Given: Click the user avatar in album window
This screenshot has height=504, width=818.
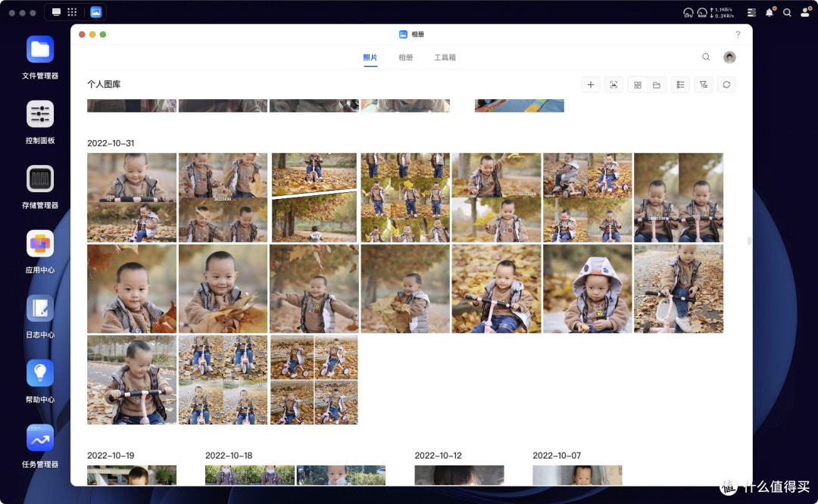Looking at the screenshot, I should 729,58.
